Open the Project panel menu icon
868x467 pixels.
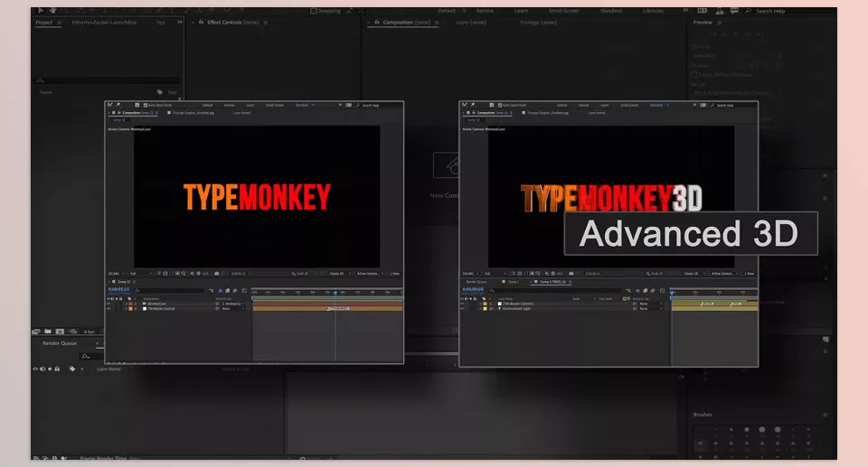click(60, 23)
